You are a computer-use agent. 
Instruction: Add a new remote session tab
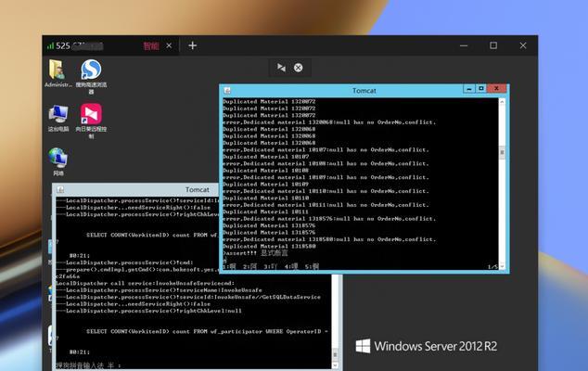[192, 45]
